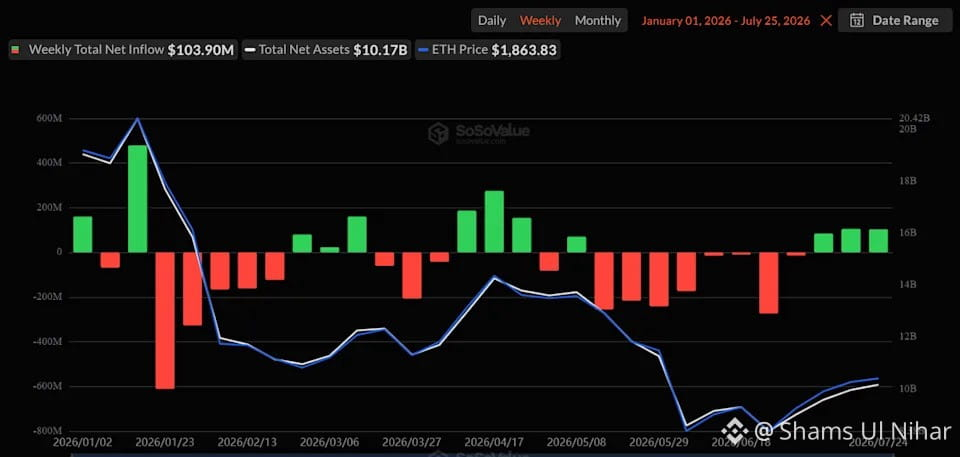The width and height of the screenshot is (960, 457).
Task: Click the January 01 - July 25 date text
Action: (x=726, y=20)
